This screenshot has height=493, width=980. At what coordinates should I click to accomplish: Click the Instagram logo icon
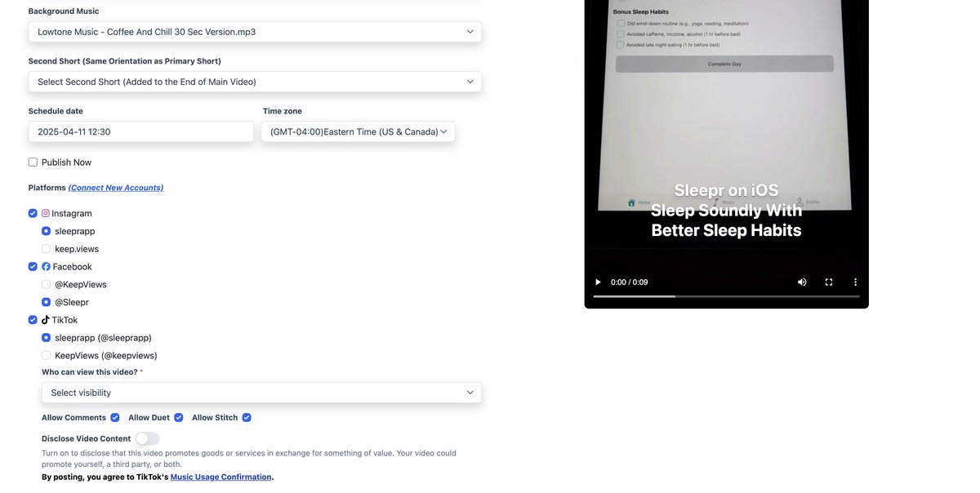coord(46,213)
